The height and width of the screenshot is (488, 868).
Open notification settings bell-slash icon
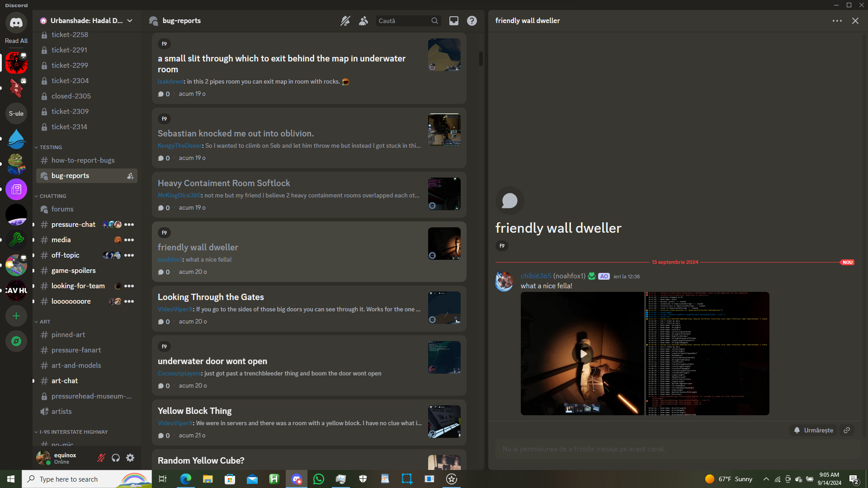click(x=345, y=21)
